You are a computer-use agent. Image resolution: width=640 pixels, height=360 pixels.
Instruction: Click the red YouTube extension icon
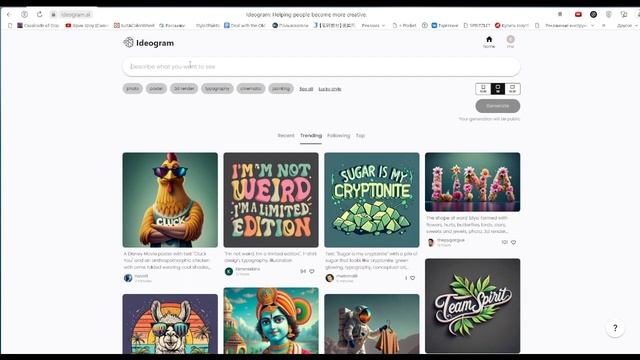tap(578, 14)
